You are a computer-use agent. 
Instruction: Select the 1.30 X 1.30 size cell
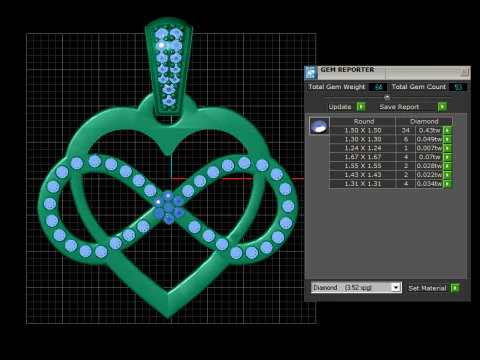(363, 139)
